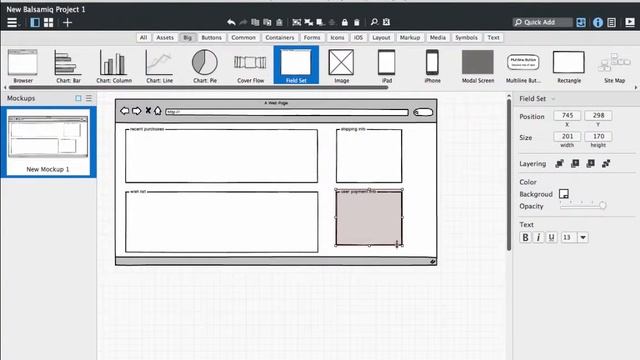Select the Markup library category tab
The width and height of the screenshot is (640, 360).
[410, 38]
